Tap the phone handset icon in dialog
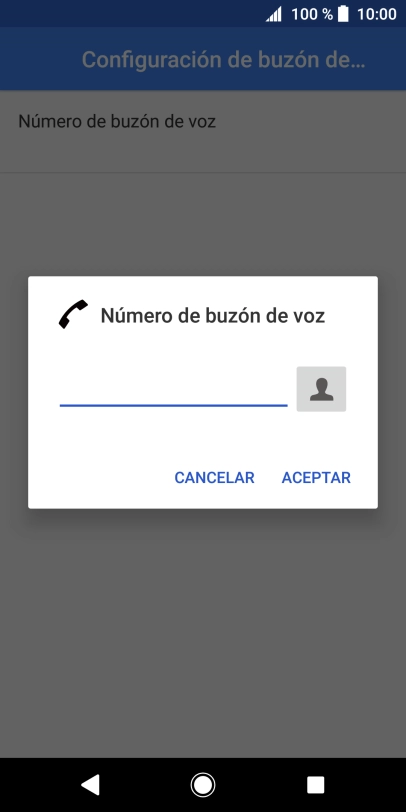Screen dimensions: 406x812 point(73,314)
